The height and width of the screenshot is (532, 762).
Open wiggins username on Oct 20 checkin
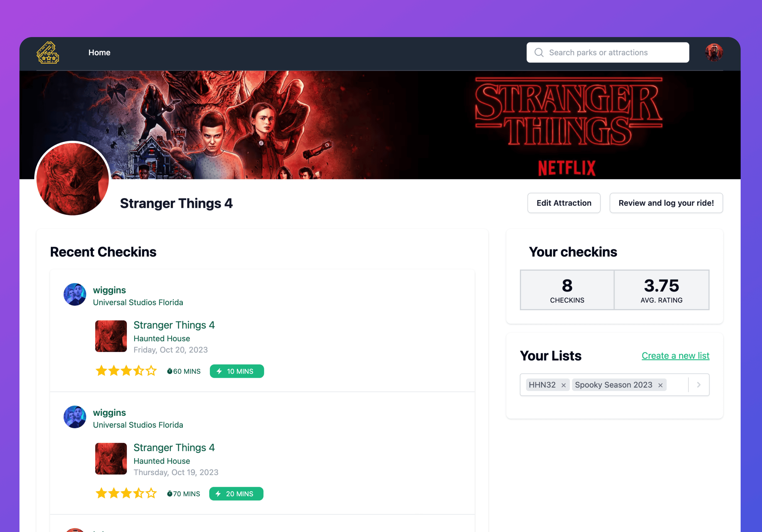tap(109, 290)
